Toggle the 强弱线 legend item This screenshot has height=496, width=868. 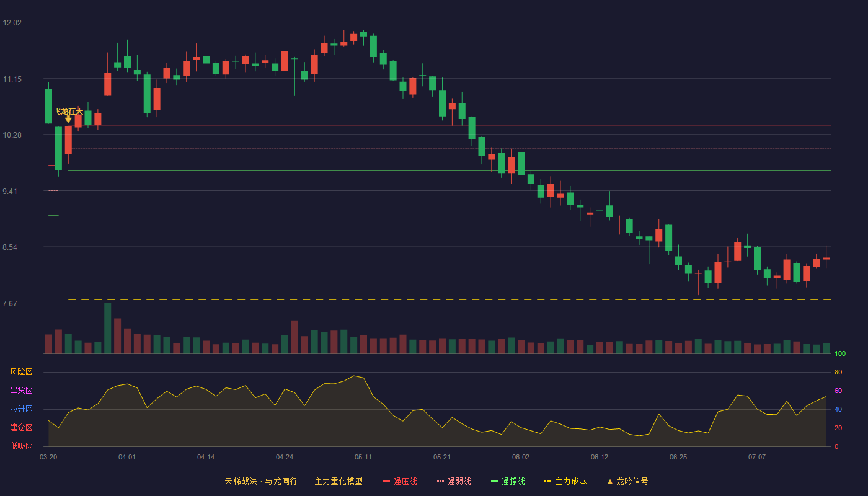pos(454,481)
